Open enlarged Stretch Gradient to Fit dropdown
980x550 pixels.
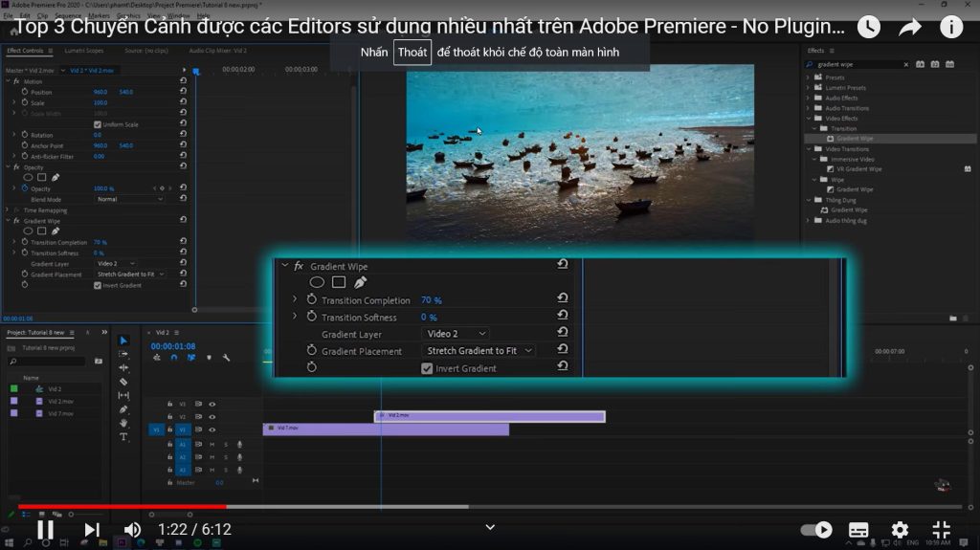coord(479,351)
